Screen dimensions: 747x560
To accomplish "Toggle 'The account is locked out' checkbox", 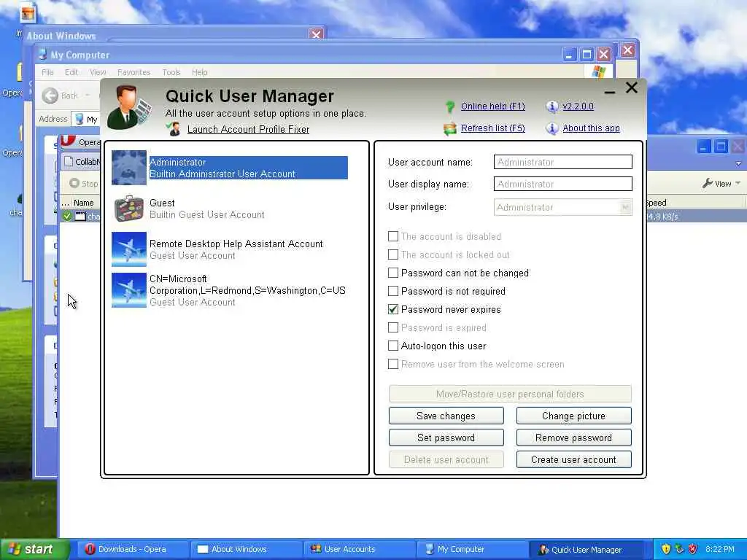I will coord(393,254).
